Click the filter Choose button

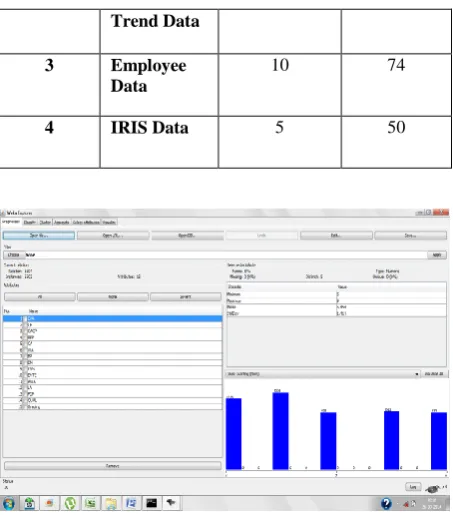[14, 255]
